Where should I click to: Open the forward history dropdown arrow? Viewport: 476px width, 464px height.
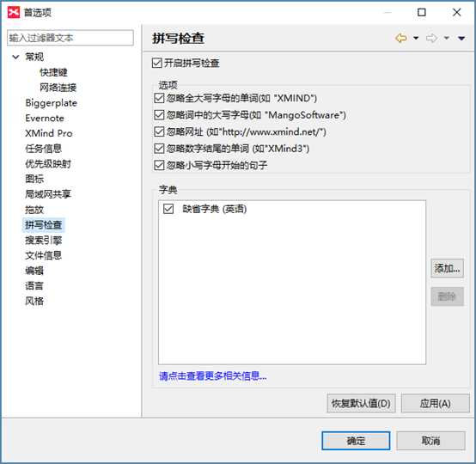click(446, 39)
